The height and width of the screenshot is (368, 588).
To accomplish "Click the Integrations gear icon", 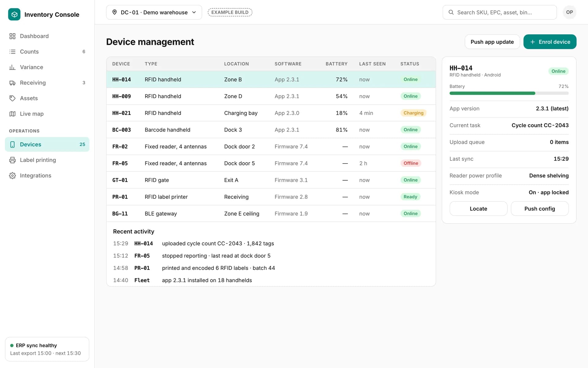I will click(x=12, y=175).
